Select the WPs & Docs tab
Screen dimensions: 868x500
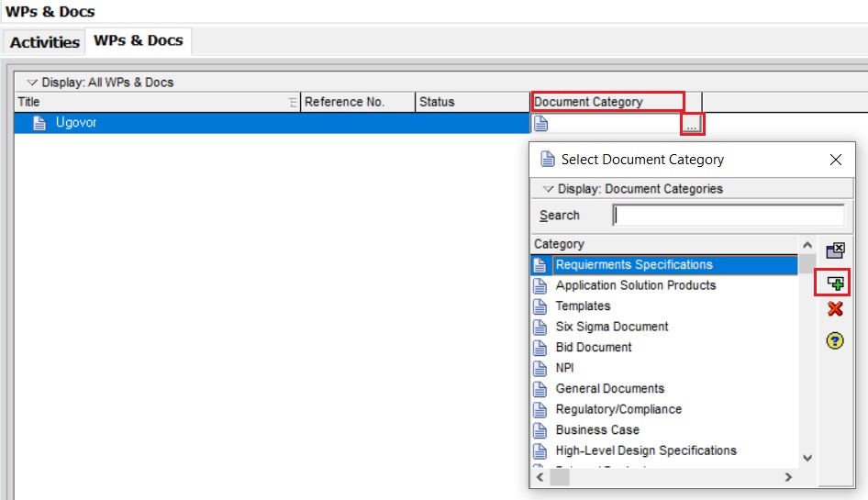pos(139,41)
